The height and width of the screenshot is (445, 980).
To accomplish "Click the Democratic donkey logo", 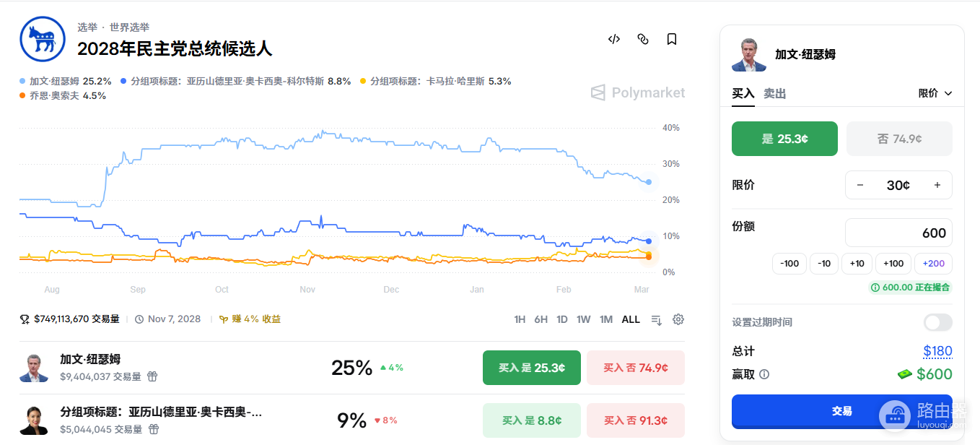I will [x=43, y=39].
